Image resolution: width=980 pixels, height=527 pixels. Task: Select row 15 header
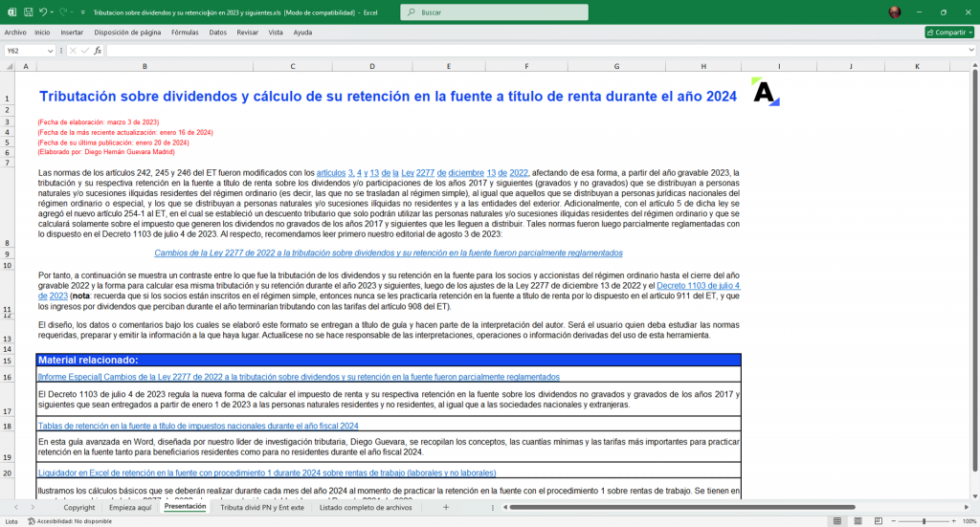pos(8,361)
